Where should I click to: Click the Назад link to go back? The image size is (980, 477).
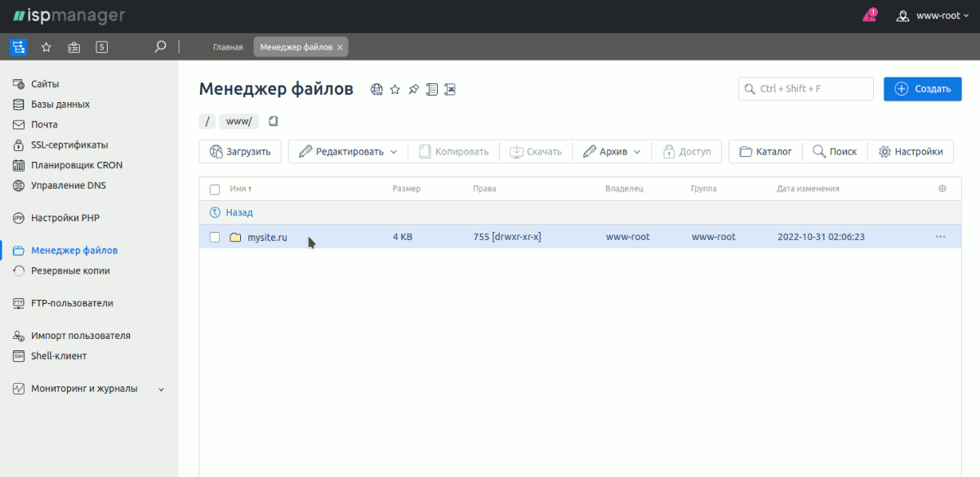[238, 212]
